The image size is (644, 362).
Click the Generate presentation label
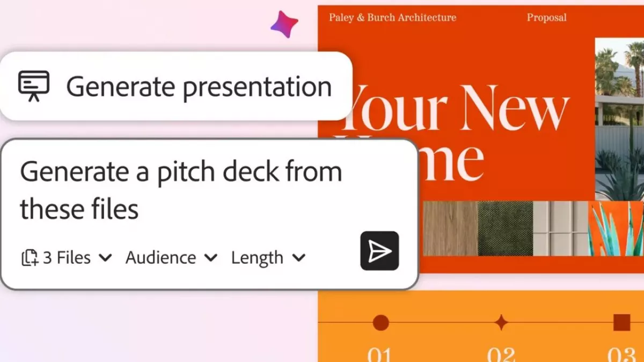(x=199, y=86)
